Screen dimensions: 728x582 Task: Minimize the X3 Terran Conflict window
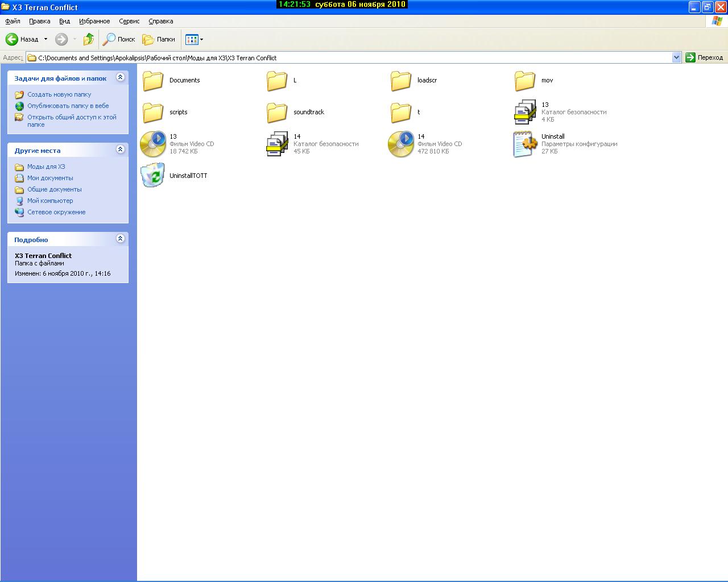tap(694, 7)
